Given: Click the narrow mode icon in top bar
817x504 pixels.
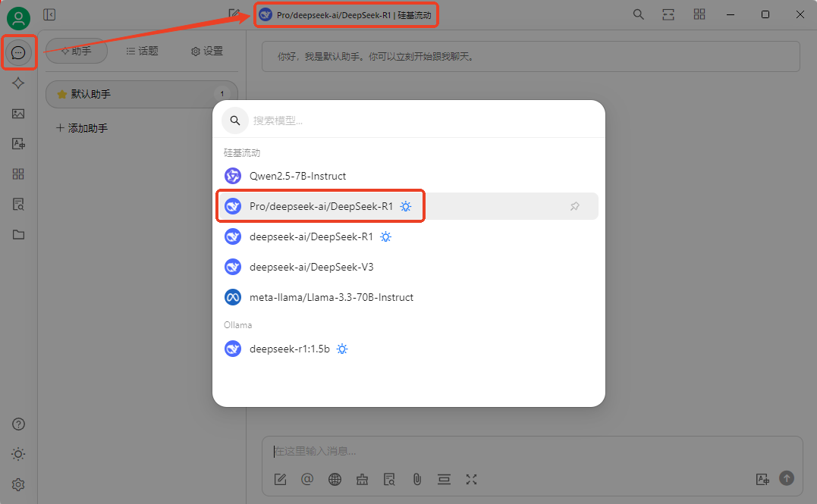Looking at the screenshot, I should pyautogui.click(x=668, y=14).
